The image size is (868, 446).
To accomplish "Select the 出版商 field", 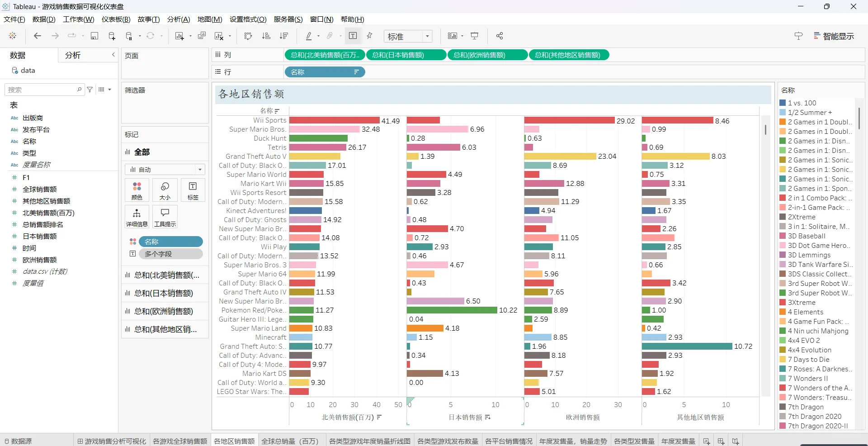I will [x=33, y=118].
